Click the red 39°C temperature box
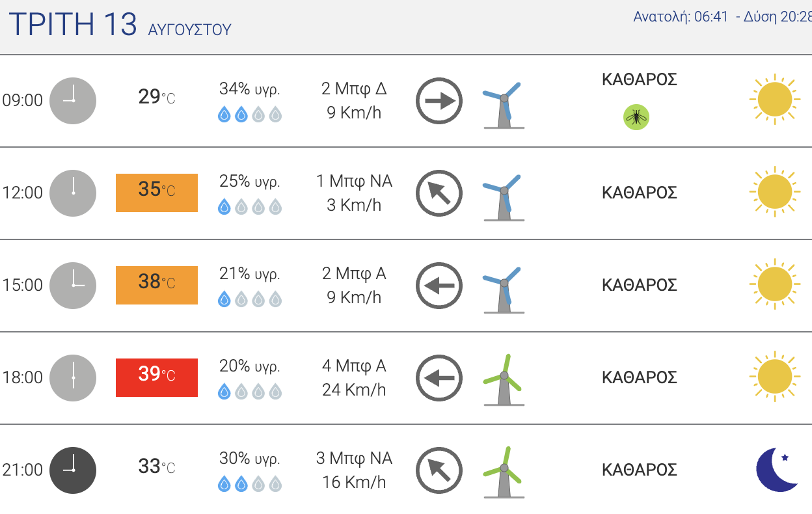Screen dimensions: 812x514 (157, 377)
